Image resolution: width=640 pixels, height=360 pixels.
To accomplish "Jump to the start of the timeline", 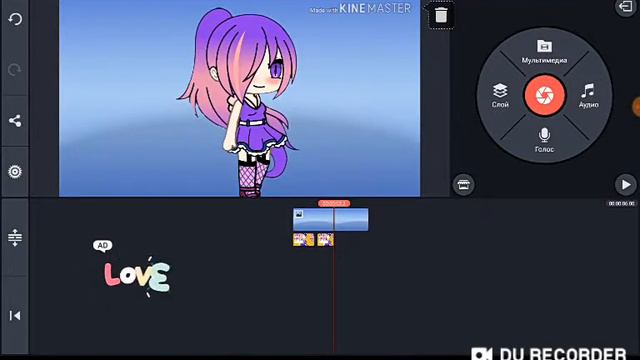I will point(15,316).
